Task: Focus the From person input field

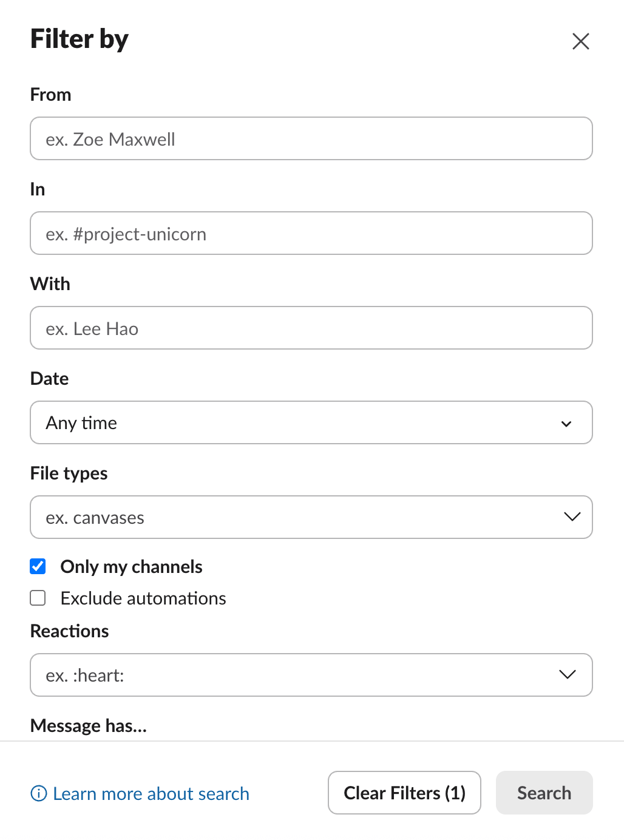Action: pyautogui.click(x=311, y=139)
